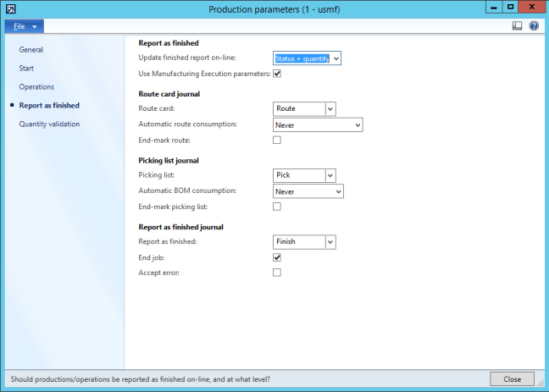Select the Start tab
Image resolution: width=549 pixels, height=392 pixels.
[x=26, y=69]
